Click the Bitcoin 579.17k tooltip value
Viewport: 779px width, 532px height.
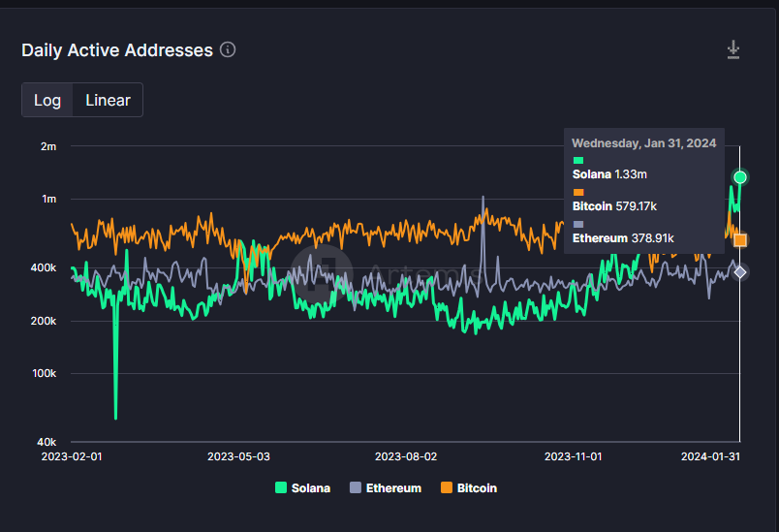tap(614, 206)
